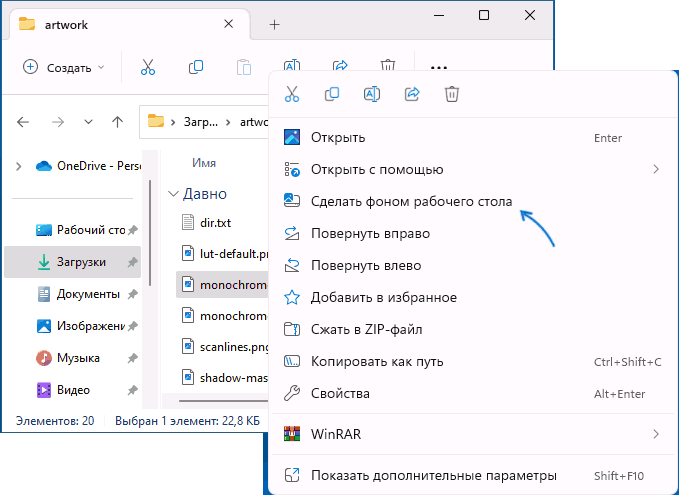Close the artwork tab
This screenshot has width=679, height=495.
click(x=229, y=24)
